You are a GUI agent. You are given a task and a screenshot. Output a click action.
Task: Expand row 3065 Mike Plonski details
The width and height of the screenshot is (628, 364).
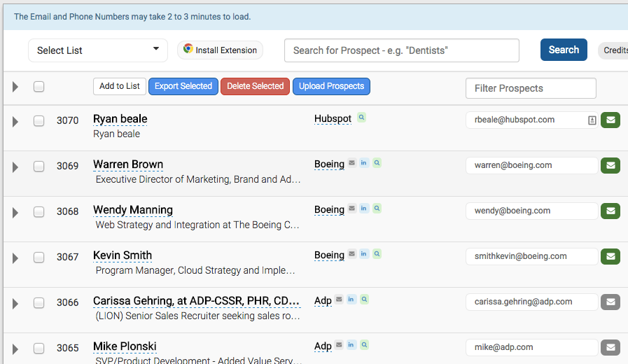(x=15, y=349)
